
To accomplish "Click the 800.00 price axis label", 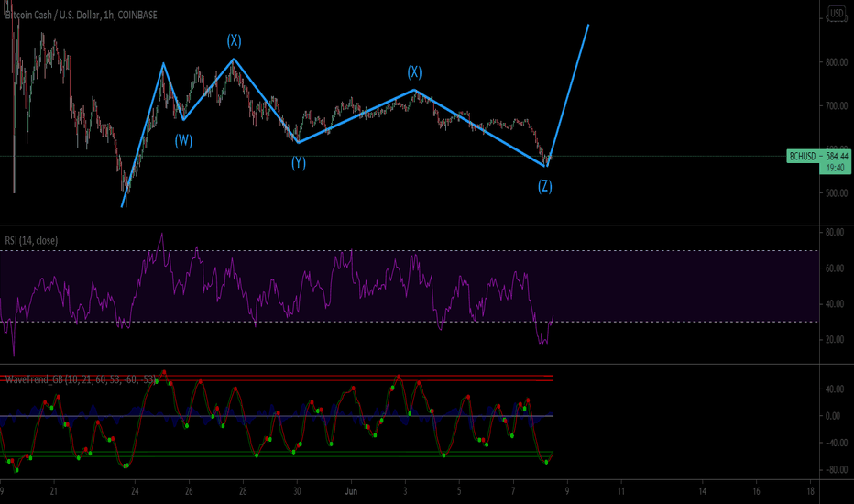I will coord(836,62).
